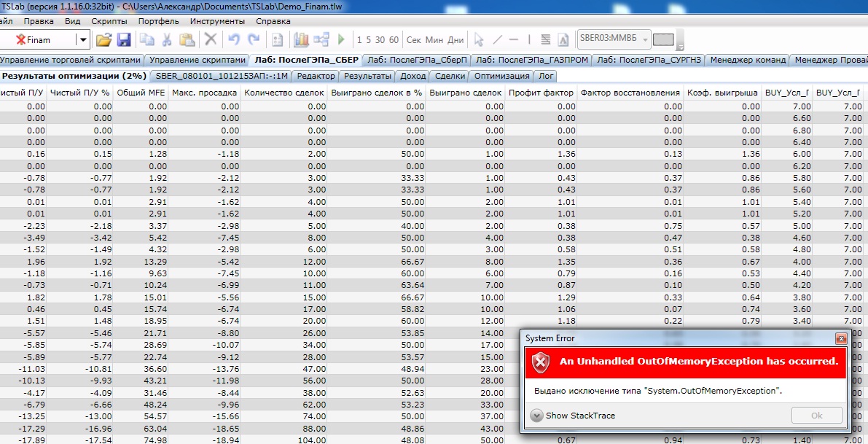Toggle the 'Сек' interval button
Screen dimensions: 868x444
[413, 40]
